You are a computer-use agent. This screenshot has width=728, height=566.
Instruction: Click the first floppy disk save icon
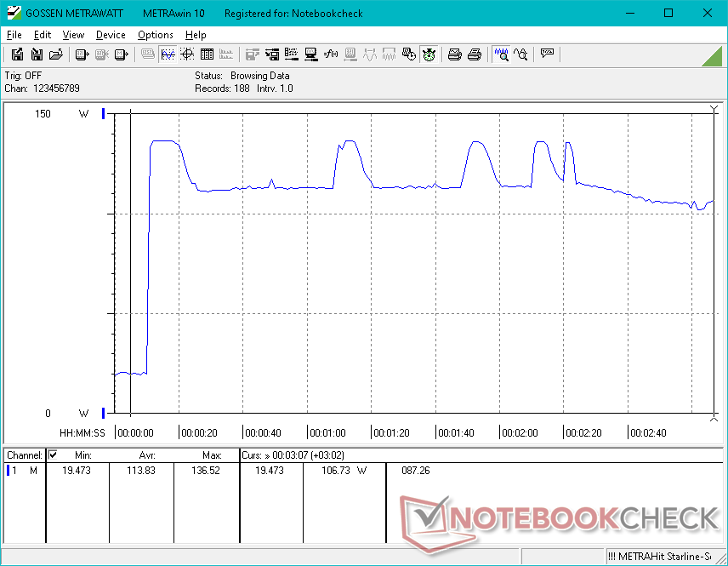pyautogui.click(x=17, y=54)
